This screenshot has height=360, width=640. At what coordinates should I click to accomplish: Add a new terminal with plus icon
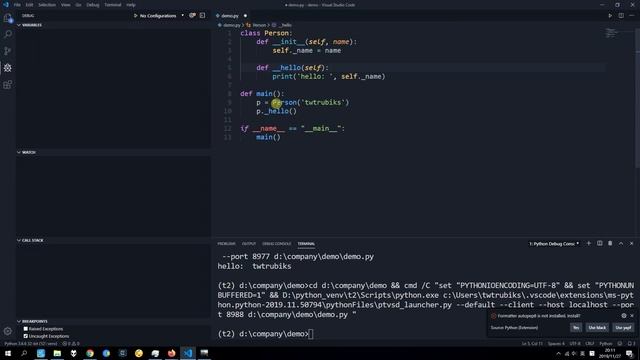tap(589, 243)
